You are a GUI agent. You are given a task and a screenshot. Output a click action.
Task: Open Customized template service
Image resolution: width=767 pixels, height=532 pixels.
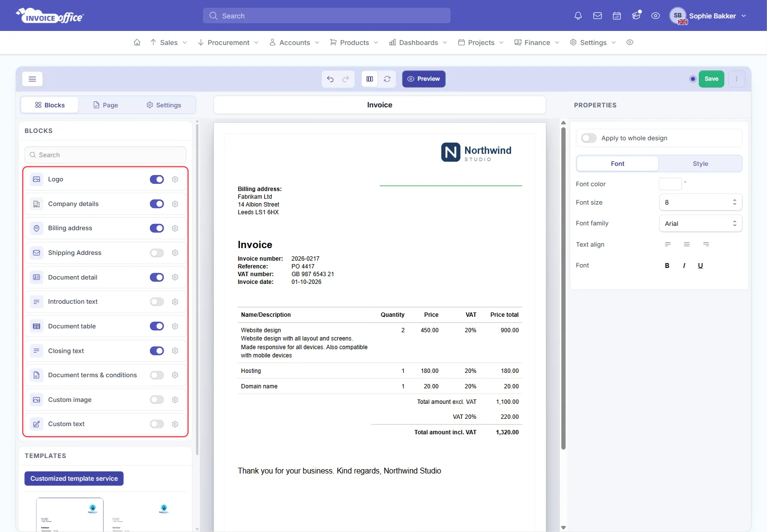coord(74,479)
